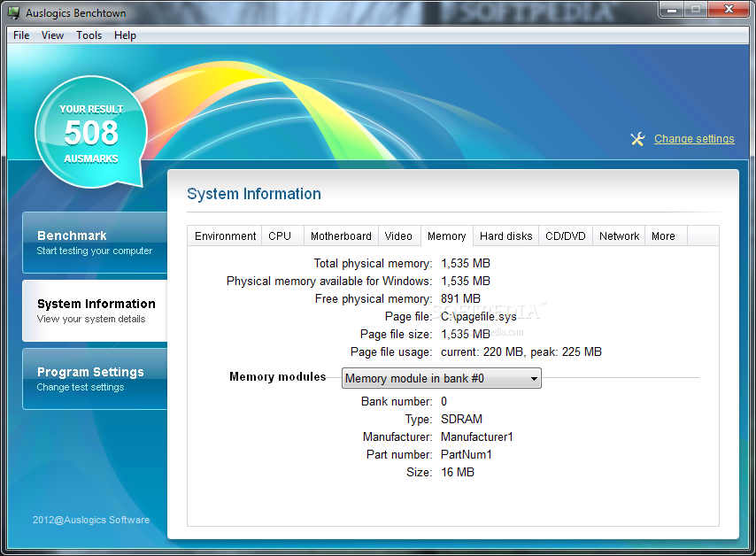Click the Auslogics Benchtown title bar icon
The width and height of the screenshot is (756, 556).
pos(14,13)
